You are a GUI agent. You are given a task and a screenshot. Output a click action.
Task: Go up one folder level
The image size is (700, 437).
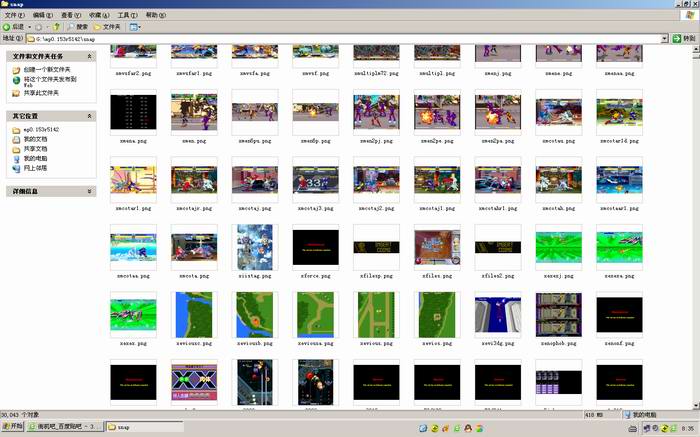pyautogui.click(x=56, y=27)
